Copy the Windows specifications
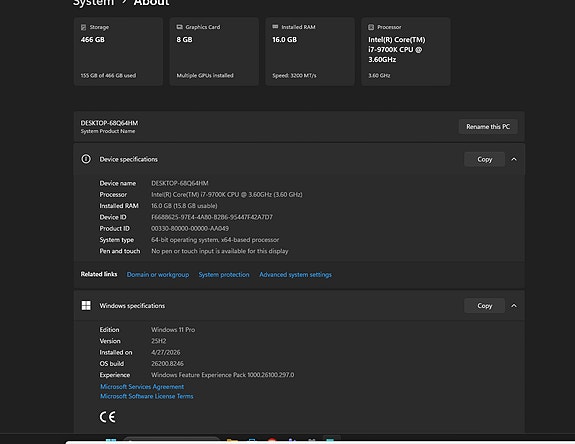 (x=484, y=305)
